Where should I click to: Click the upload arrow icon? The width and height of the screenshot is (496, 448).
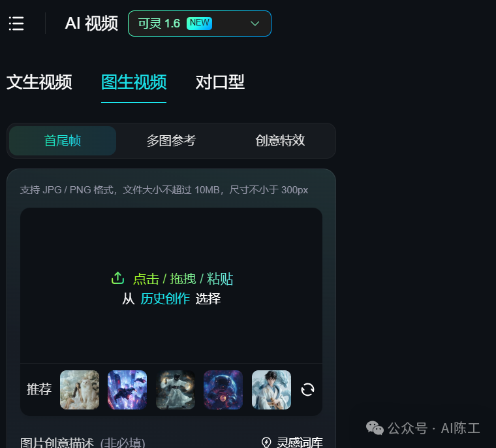[x=117, y=278]
